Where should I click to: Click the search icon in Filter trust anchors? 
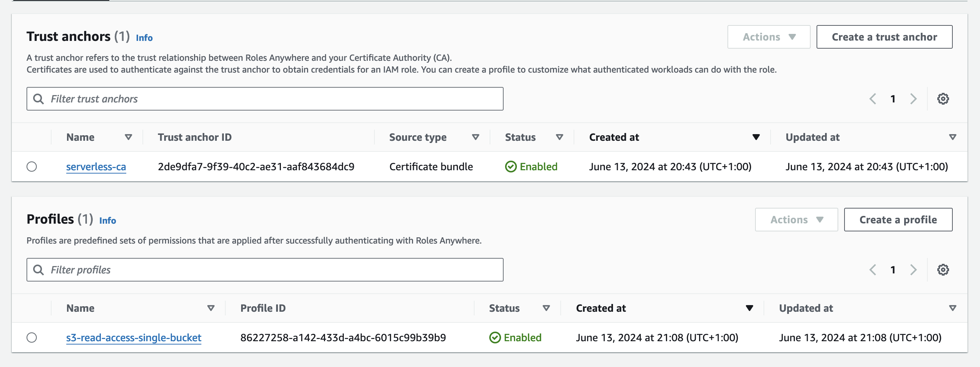tap(38, 99)
